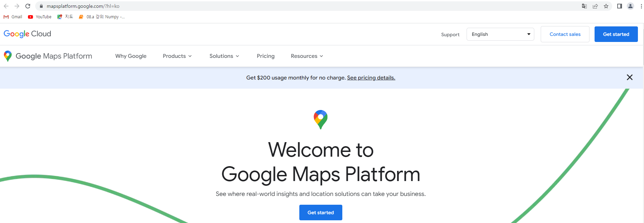Open the Chrome profile avatar

pyautogui.click(x=630, y=6)
